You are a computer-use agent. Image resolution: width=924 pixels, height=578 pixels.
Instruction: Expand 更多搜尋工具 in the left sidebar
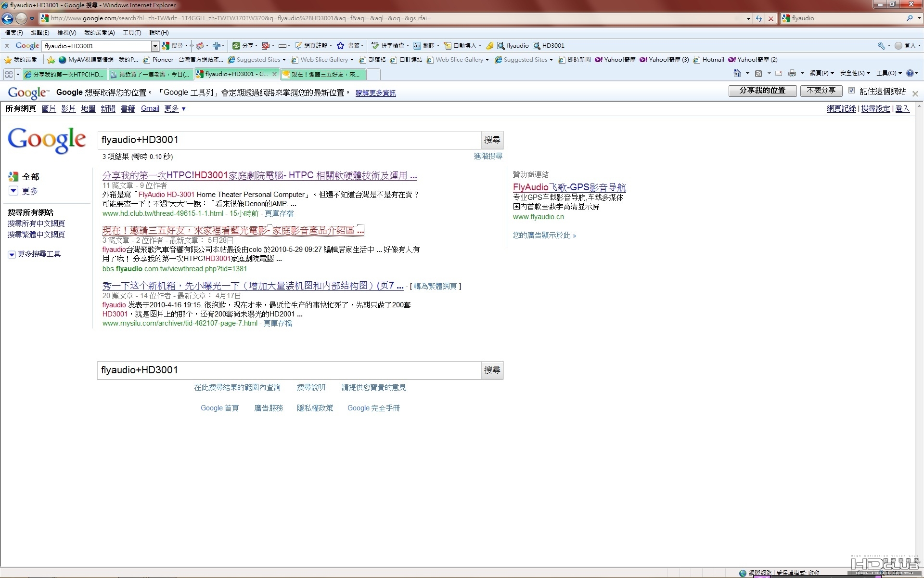click(x=34, y=254)
